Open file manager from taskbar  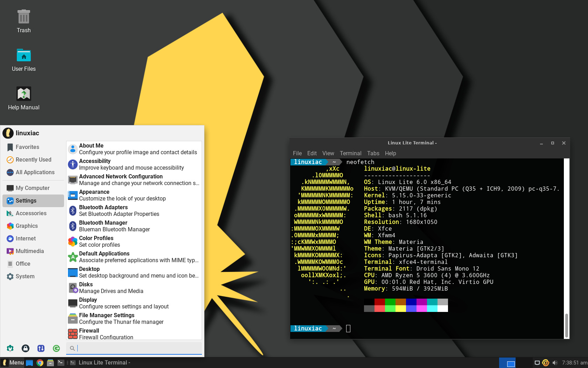(x=50, y=363)
